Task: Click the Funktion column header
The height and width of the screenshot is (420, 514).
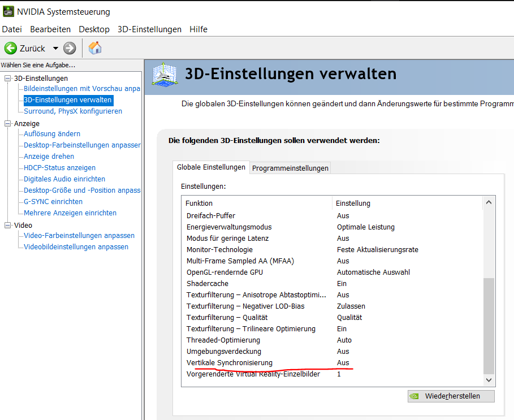Action: [x=257, y=203]
